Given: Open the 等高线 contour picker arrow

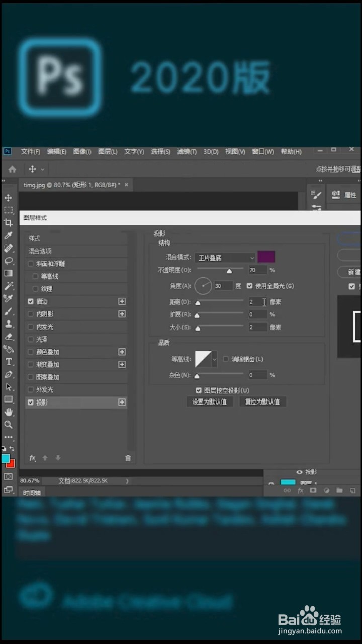Looking at the screenshot, I should coord(215,359).
